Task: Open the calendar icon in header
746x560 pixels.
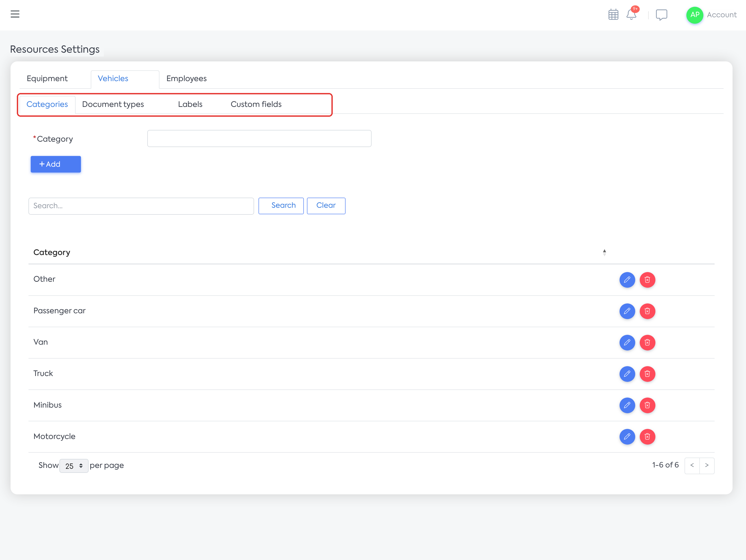Action: tap(613, 15)
